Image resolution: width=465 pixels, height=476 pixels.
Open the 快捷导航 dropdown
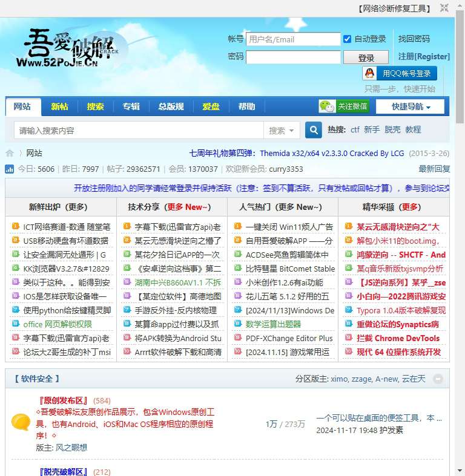point(410,106)
